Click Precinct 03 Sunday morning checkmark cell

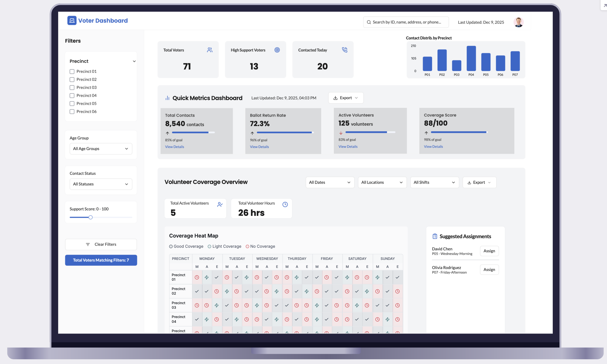pyautogui.click(x=378, y=305)
